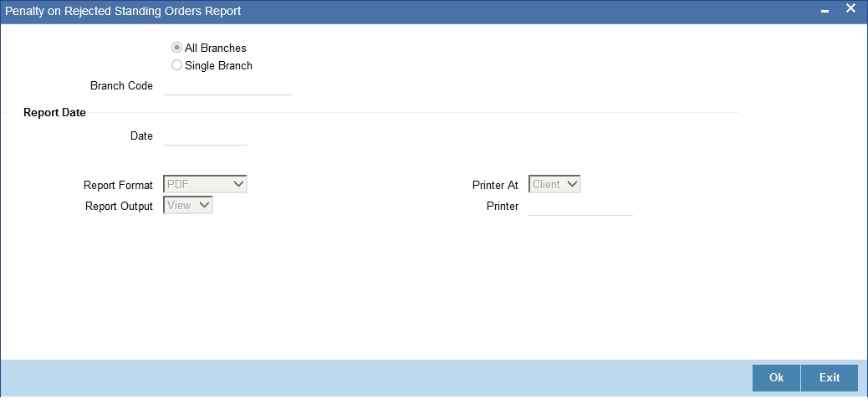Image resolution: width=868 pixels, height=404 pixels.
Task: Click into the Branch Code field
Action: [x=227, y=86]
